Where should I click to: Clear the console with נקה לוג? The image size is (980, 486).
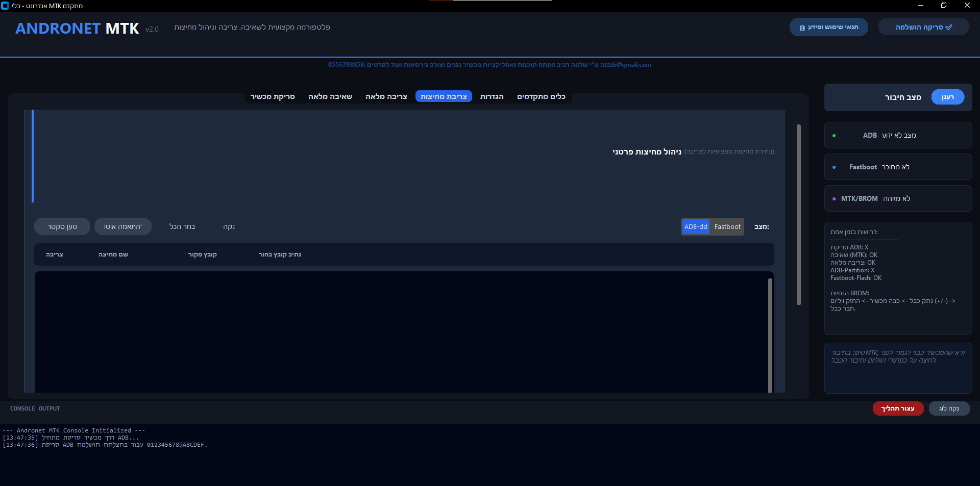click(949, 408)
